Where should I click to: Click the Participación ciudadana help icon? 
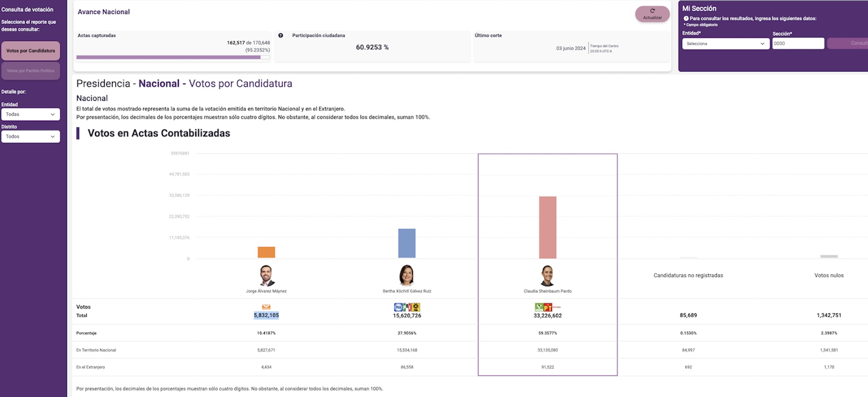[x=281, y=36]
